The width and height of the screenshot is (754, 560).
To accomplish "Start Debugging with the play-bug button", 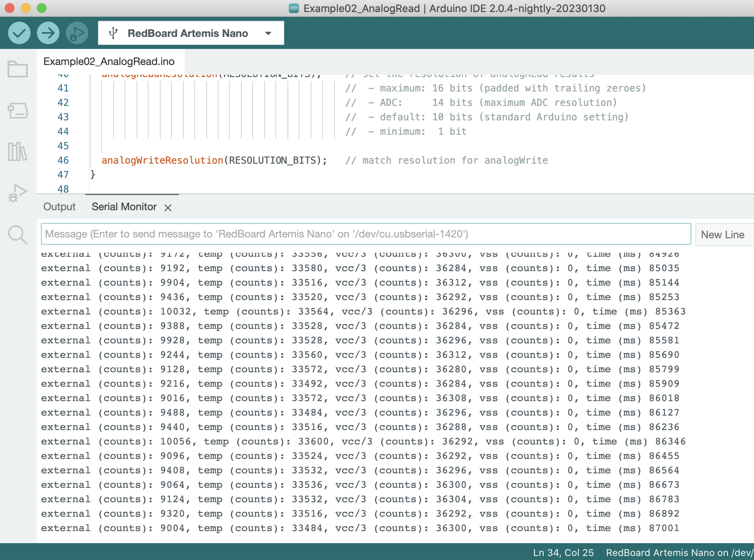I will (x=77, y=33).
